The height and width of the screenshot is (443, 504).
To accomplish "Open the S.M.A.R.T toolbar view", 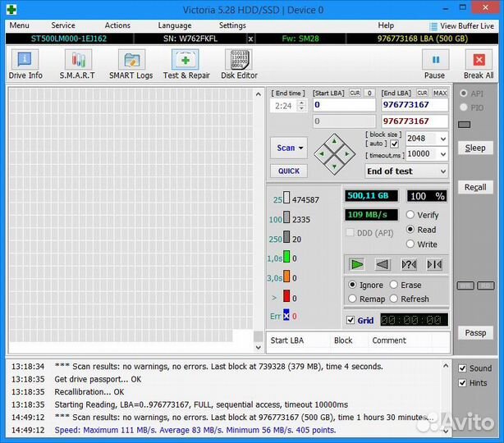I will click(x=76, y=64).
